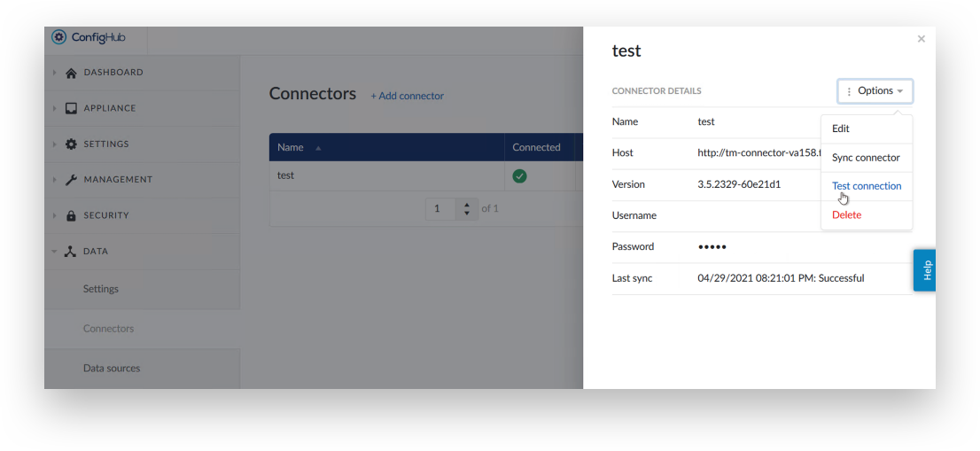Open the Help side tab

point(924,270)
